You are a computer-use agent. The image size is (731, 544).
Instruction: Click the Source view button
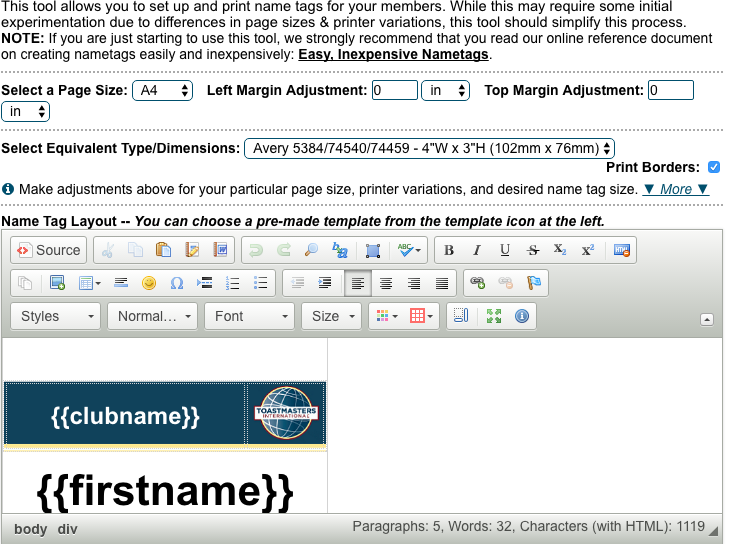pyautogui.click(x=48, y=250)
